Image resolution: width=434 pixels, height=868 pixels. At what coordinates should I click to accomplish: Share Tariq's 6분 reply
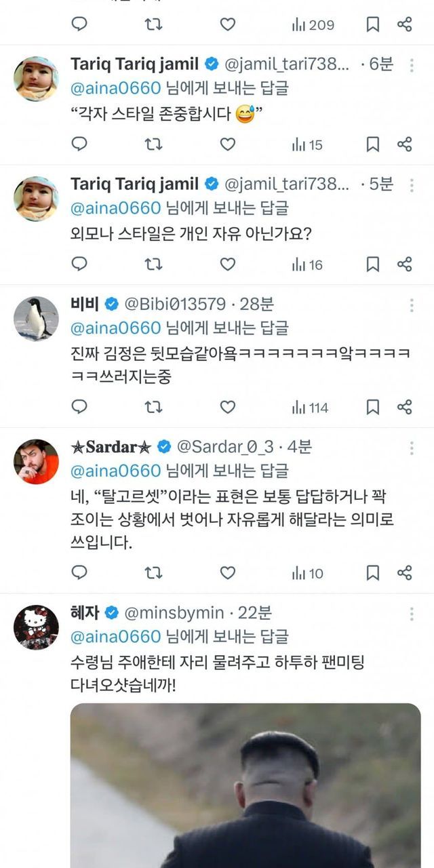(x=405, y=144)
